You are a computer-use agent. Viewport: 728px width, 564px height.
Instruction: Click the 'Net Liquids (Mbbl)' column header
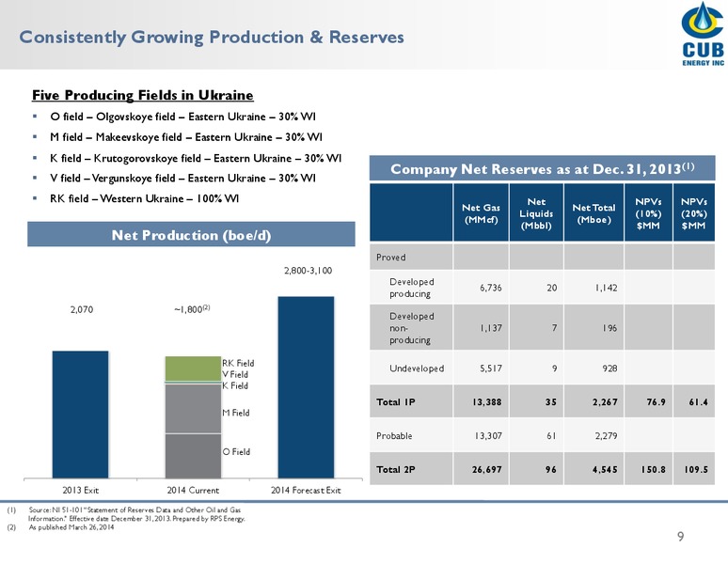536,213
